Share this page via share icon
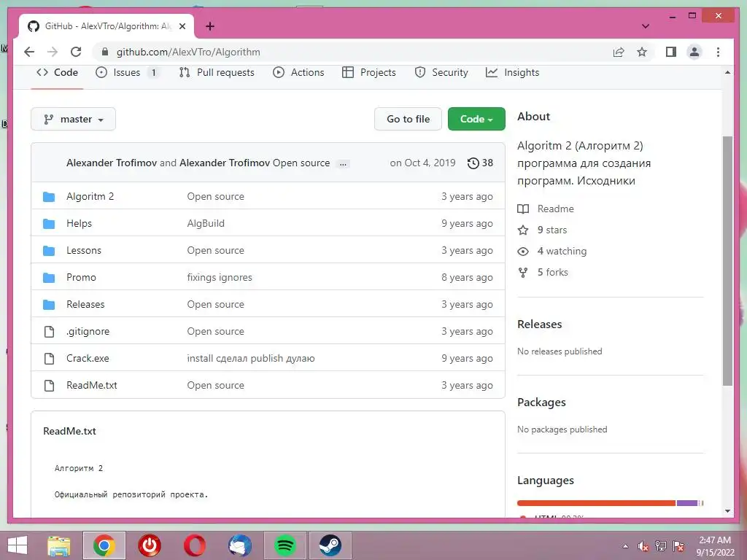The image size is (747, 560). pos(619,52)
